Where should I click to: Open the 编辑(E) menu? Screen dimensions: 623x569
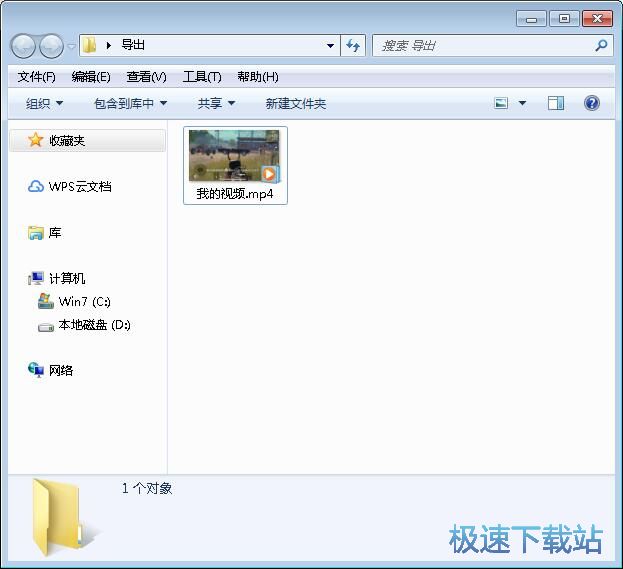[91, 77]
